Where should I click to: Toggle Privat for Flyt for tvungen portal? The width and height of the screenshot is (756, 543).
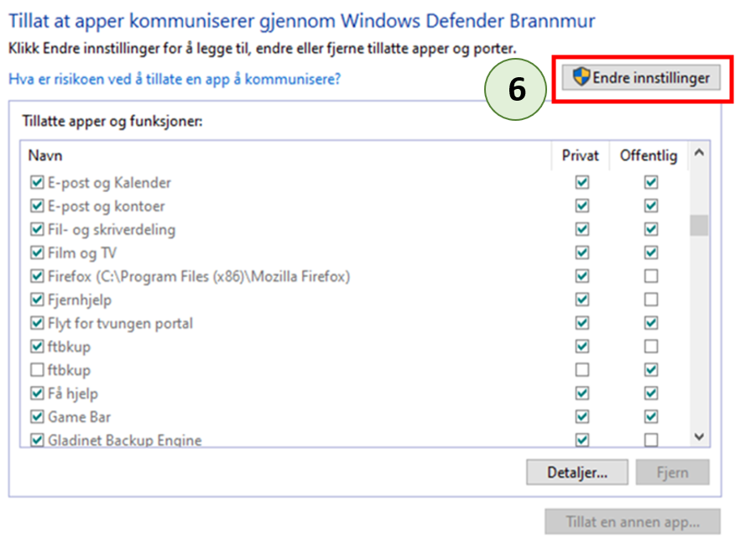581,323
